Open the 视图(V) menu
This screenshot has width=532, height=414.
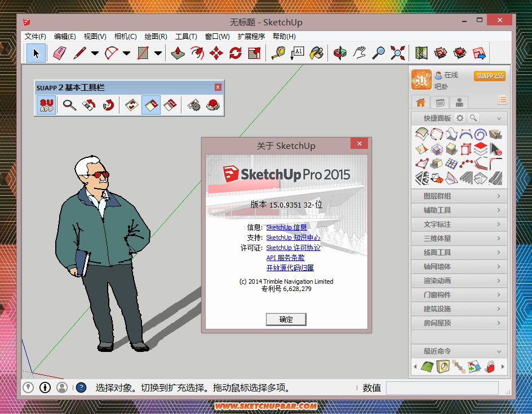(95, 36)
